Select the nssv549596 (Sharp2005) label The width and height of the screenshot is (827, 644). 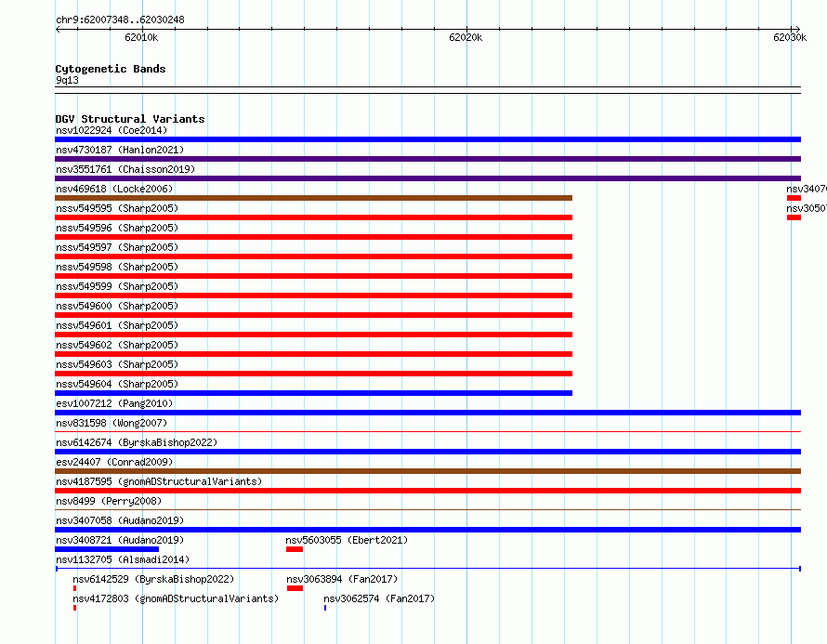[117, 228]
